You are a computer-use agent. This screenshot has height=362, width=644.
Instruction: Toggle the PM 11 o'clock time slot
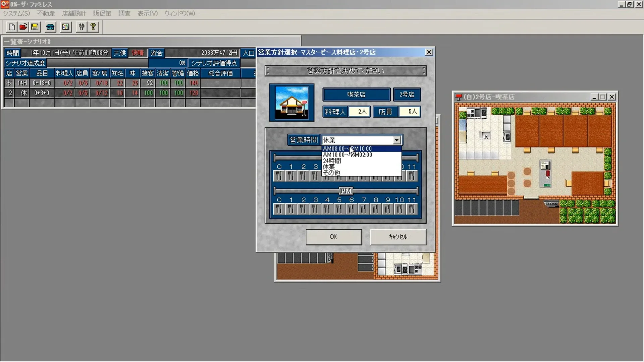(412, 208)
